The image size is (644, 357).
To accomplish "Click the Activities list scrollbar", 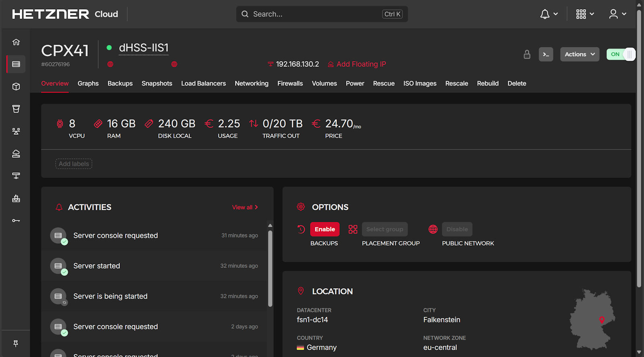I will 270,269.
